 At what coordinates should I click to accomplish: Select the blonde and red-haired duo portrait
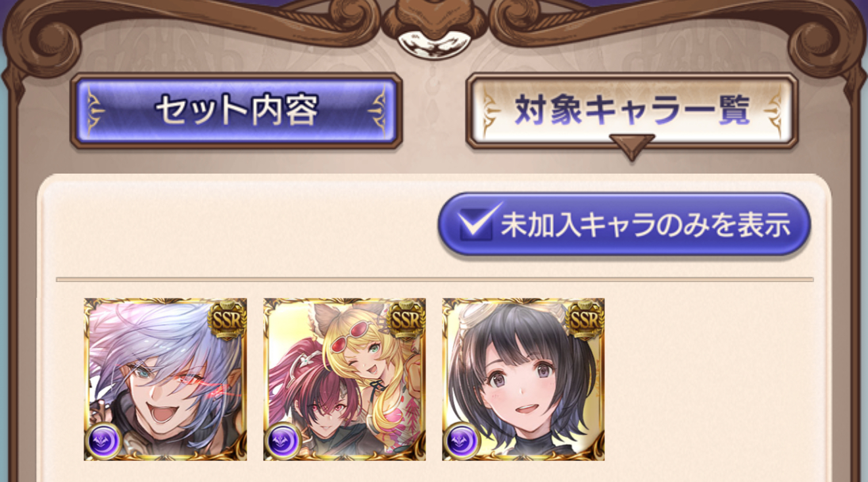pyautogui.click(x=345, y=379)
